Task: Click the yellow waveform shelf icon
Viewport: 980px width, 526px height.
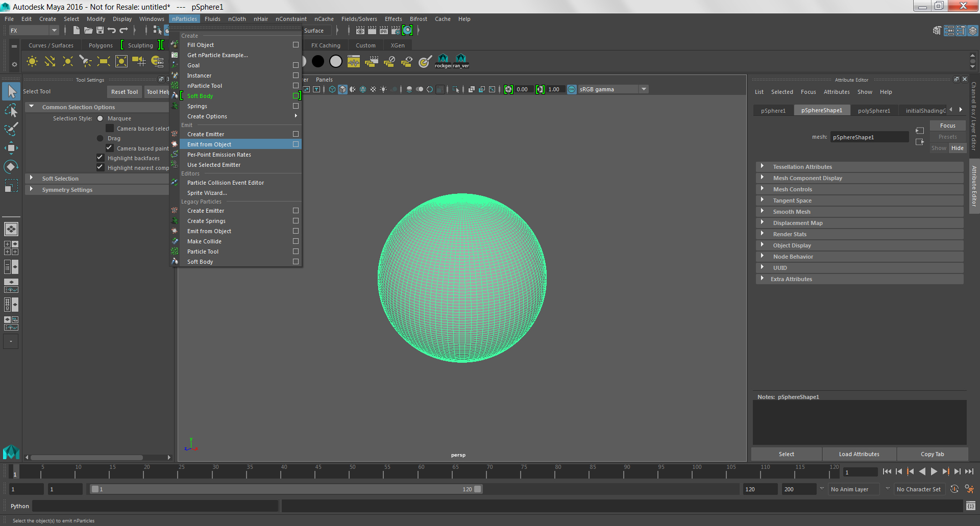Action: [354, 62]
